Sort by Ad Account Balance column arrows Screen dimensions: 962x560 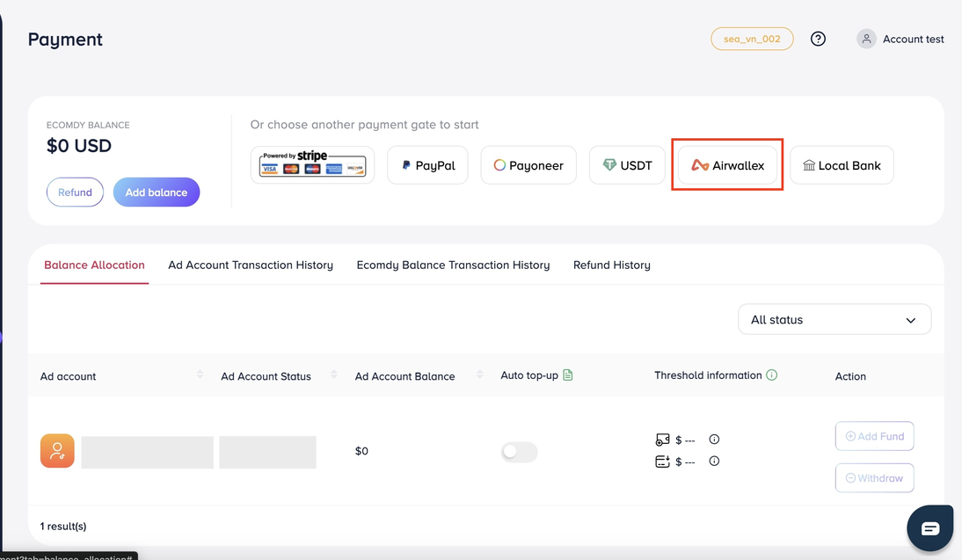[479, 375]
